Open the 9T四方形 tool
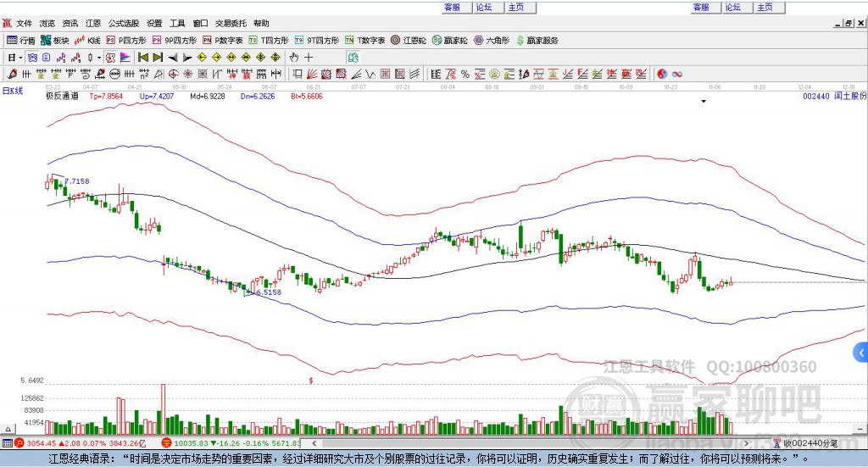 (317, 41)
